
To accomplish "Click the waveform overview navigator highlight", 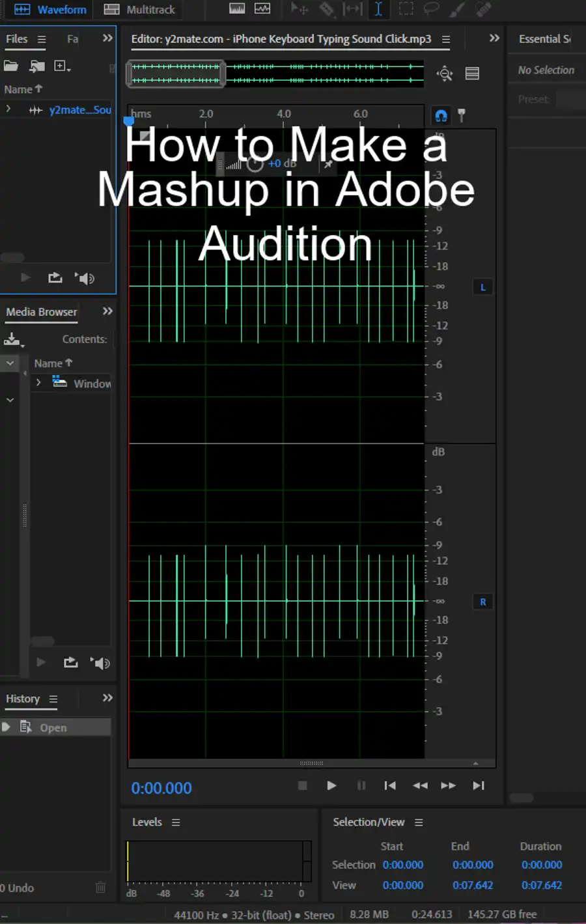I will pyautogui.click(x=176, y=74).
